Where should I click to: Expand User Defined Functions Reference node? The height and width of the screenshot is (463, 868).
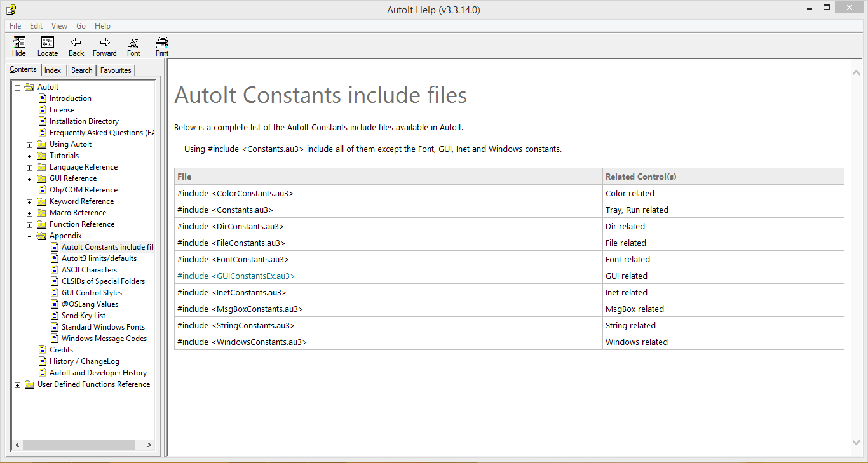point(17,385)
